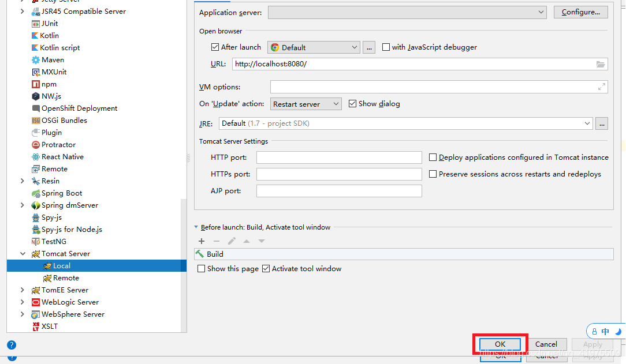Browse for URL with folder icon

[601, 64]
